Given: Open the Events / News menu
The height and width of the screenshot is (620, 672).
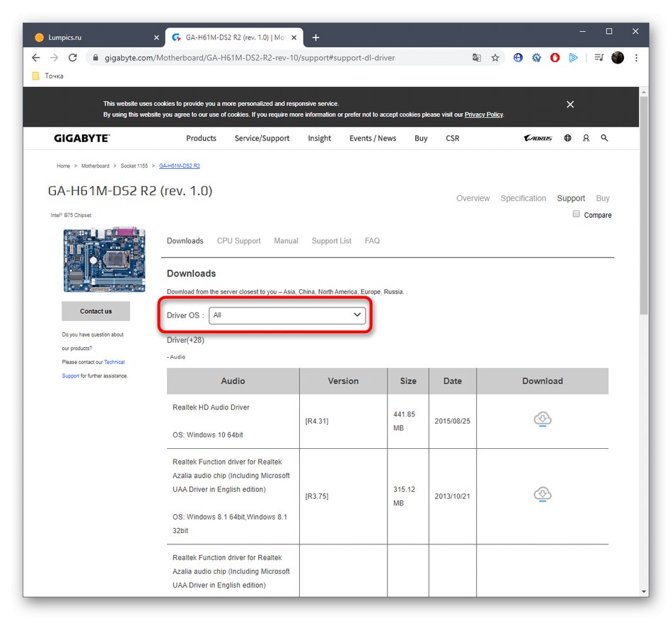Looking at the screenshot, I should (372, 139).
